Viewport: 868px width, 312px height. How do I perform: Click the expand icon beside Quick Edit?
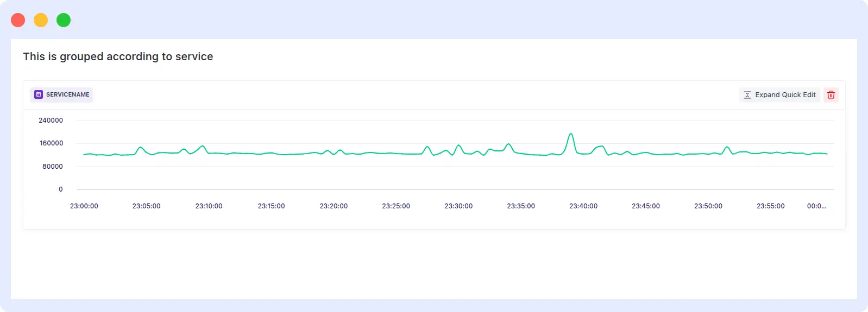[747, 95]
